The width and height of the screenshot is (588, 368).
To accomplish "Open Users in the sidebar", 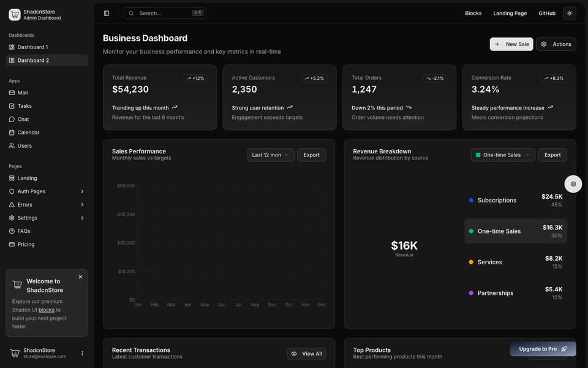I will click(x=47, y=145).
